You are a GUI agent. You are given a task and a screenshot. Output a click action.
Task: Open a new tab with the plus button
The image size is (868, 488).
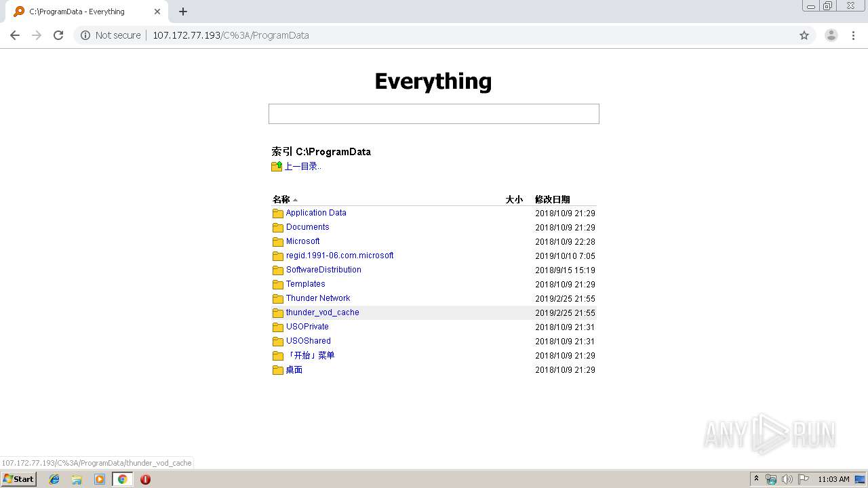pyautogui.click(x=183, y=12)
